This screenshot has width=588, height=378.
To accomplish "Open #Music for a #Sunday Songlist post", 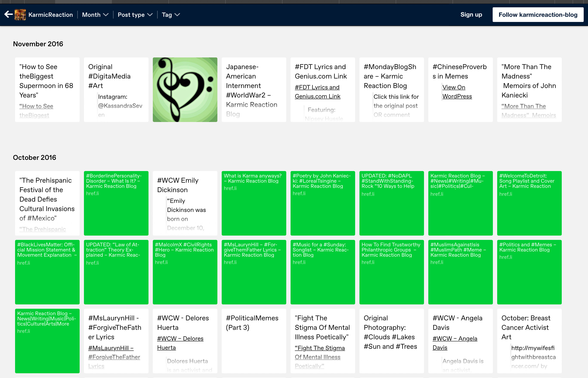I will pos(323,272).
